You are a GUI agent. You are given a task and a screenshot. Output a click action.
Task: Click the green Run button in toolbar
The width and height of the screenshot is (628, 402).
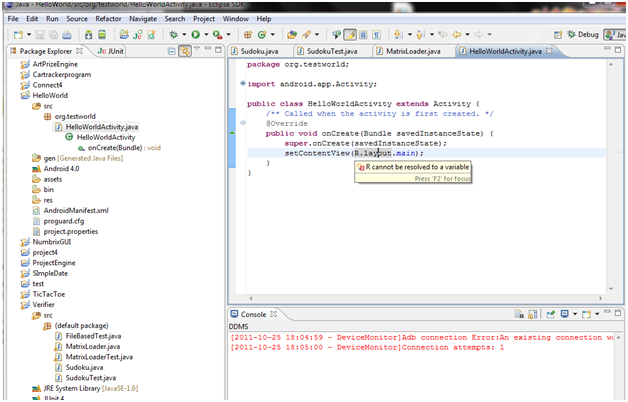[196, 34]
